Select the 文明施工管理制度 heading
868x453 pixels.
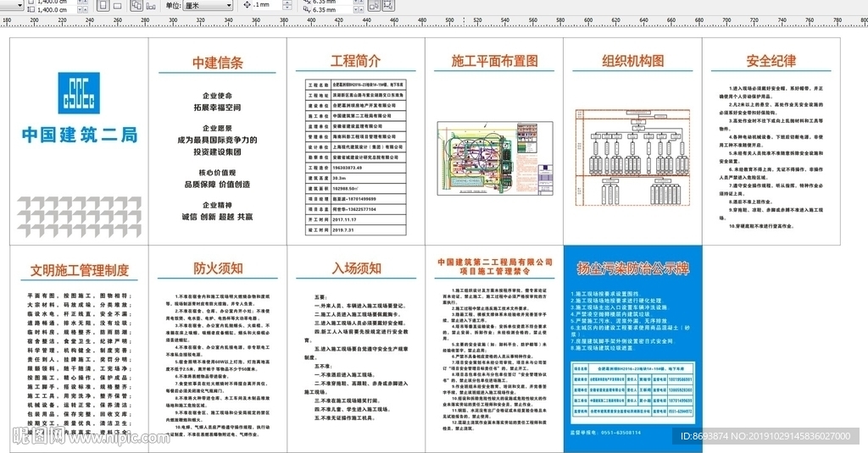(x=79, y=270)
